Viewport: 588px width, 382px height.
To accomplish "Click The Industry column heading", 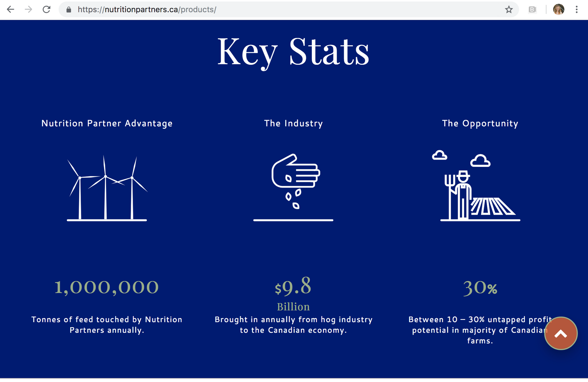I will click(x=293, y=123).
